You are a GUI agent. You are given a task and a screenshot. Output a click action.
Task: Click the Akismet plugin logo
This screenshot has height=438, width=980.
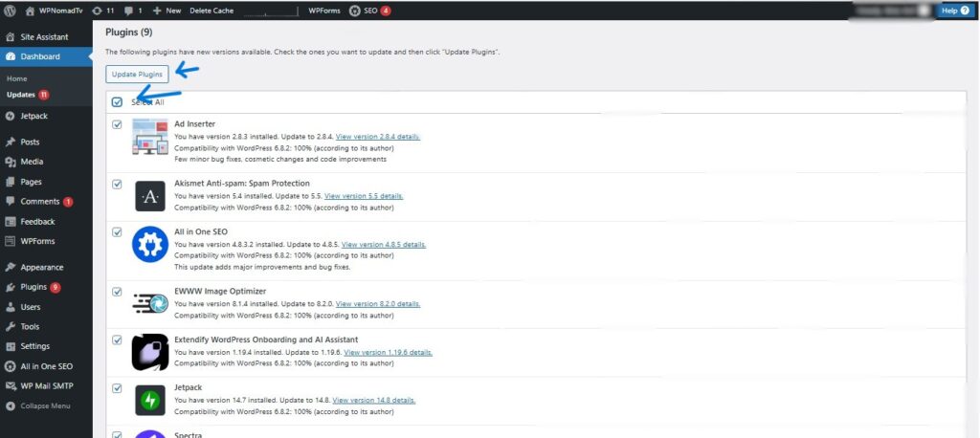(150, 196)
